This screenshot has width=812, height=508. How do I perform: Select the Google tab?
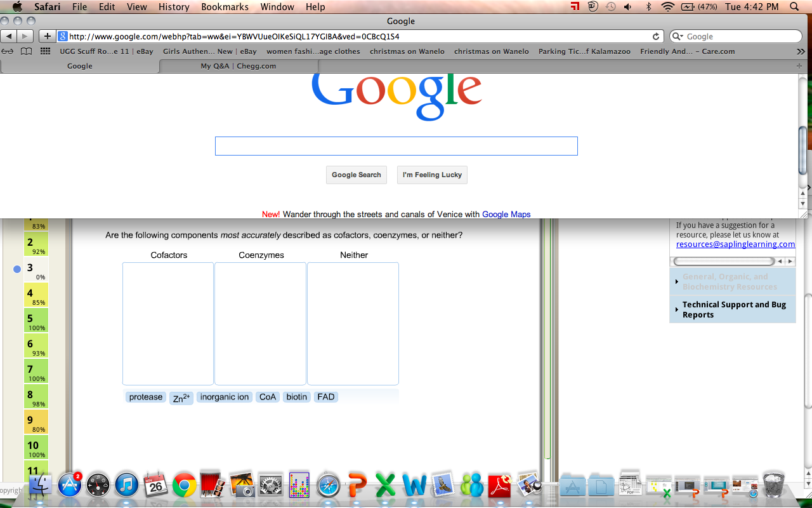(80, 66)
